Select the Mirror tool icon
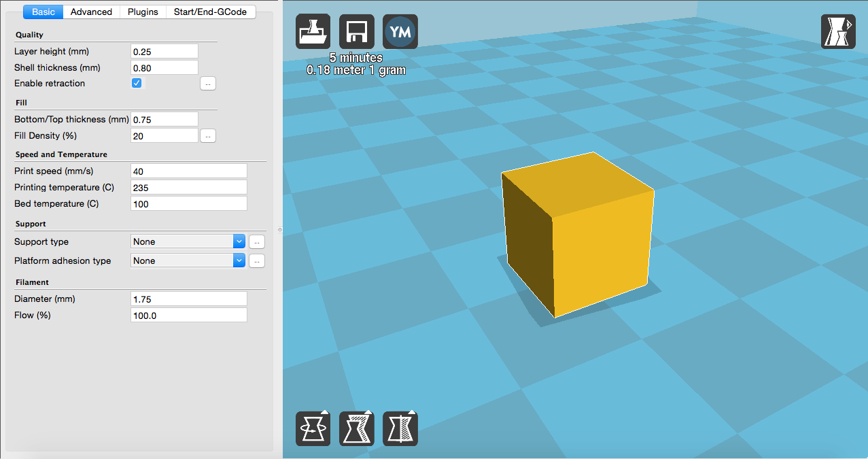The image size is (868, 459). (x=400, y=428)
